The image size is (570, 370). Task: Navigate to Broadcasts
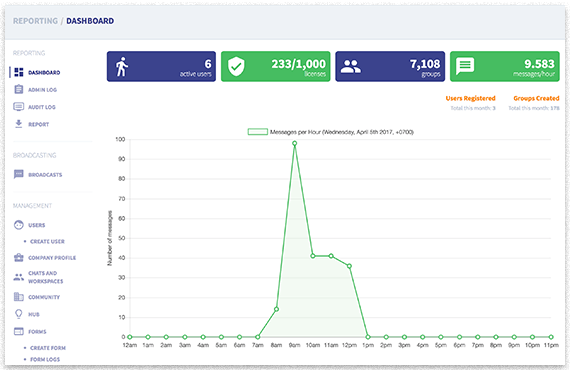click(x=45, y=174)
